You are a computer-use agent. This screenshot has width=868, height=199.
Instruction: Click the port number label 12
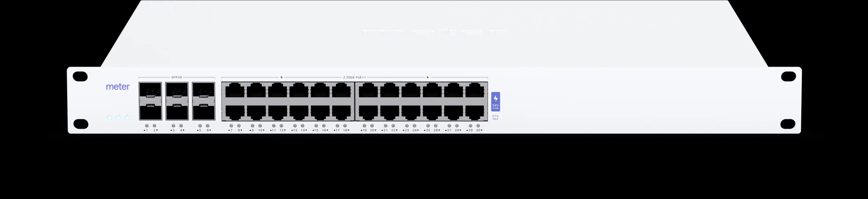(282, 130)
